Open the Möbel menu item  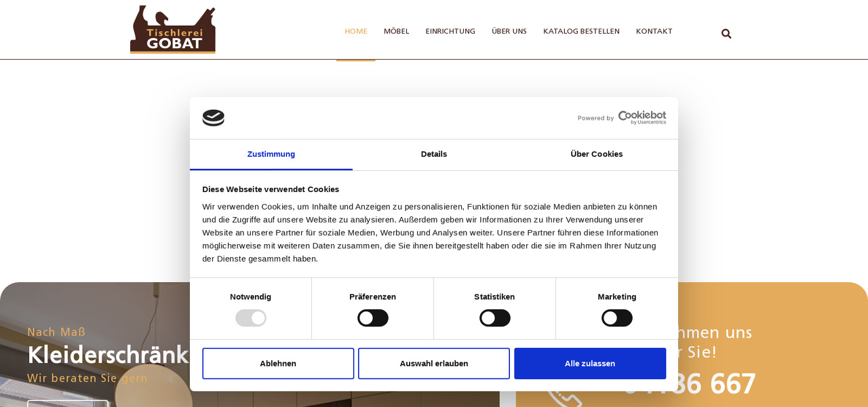point(397,31)
